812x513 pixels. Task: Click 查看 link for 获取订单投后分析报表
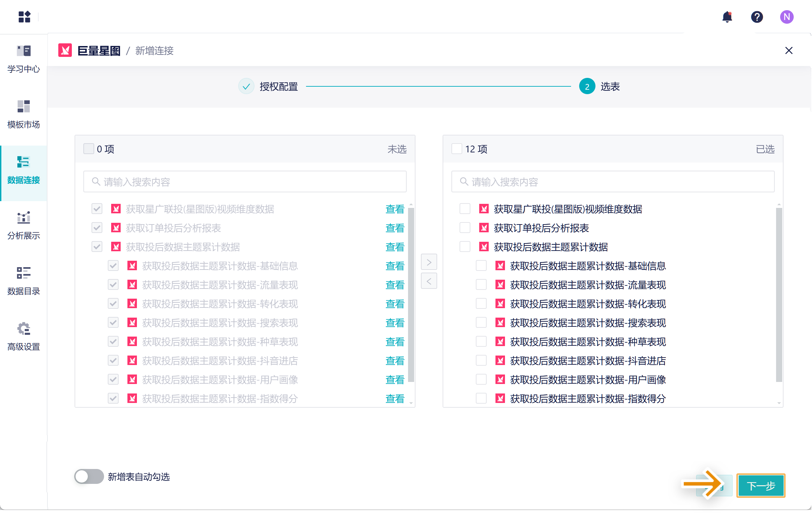point(395,228)
